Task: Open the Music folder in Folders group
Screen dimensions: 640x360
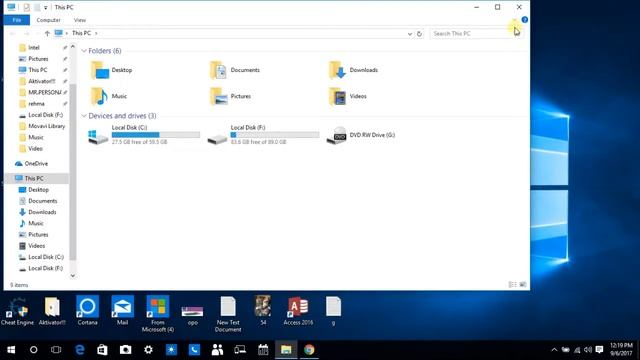Action: coord(109,96)
